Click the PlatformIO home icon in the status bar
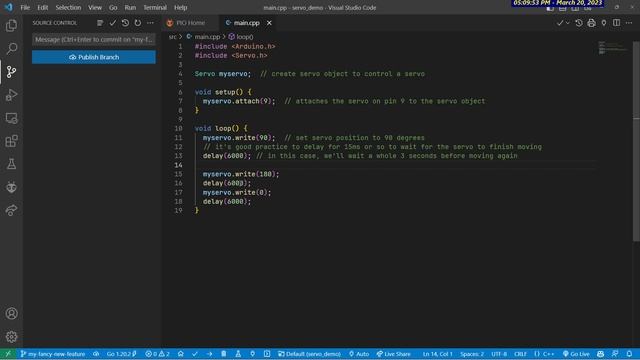This screenshot has width=640, height=360. tap(180, 354)
